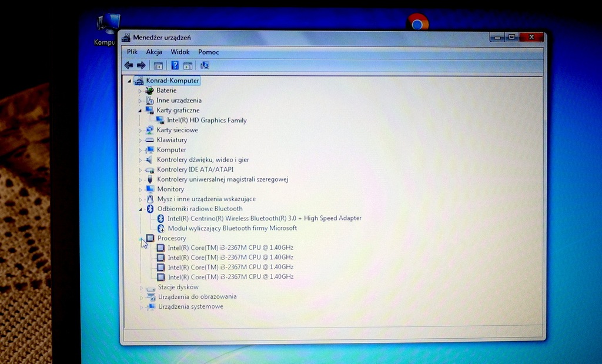
Task: Expand Urządzenia do obrazowania category
Action: 141,297
